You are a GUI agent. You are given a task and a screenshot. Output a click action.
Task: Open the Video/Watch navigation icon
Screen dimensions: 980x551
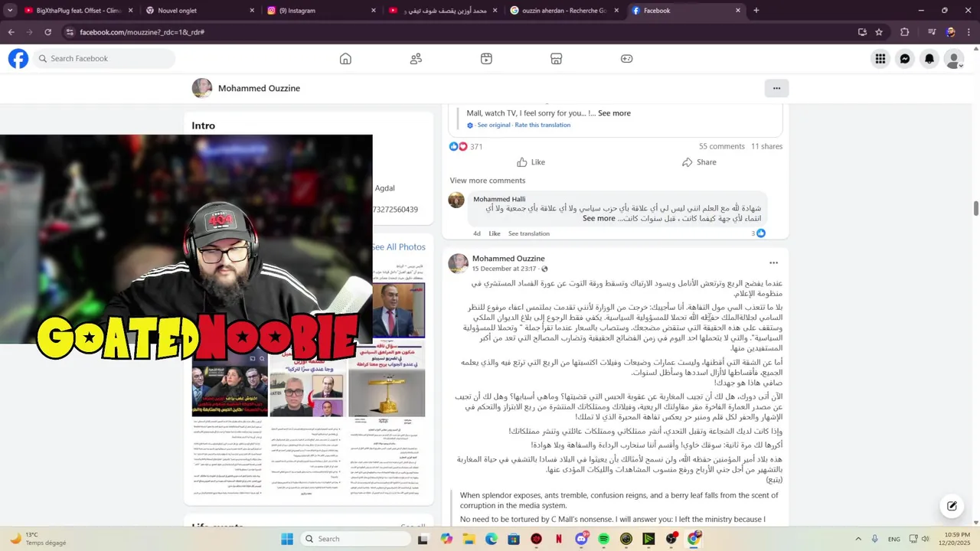click(x=486, y=59)
